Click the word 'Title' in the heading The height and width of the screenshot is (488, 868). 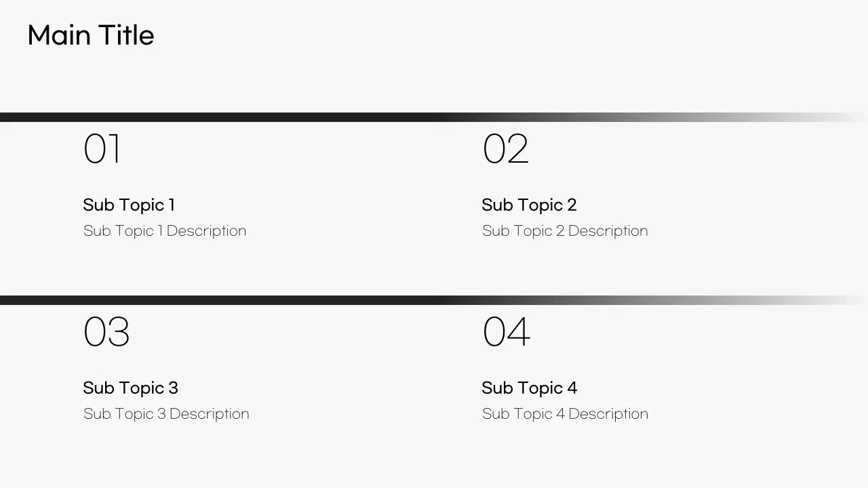pyautogui.click(x=126, y=36)
